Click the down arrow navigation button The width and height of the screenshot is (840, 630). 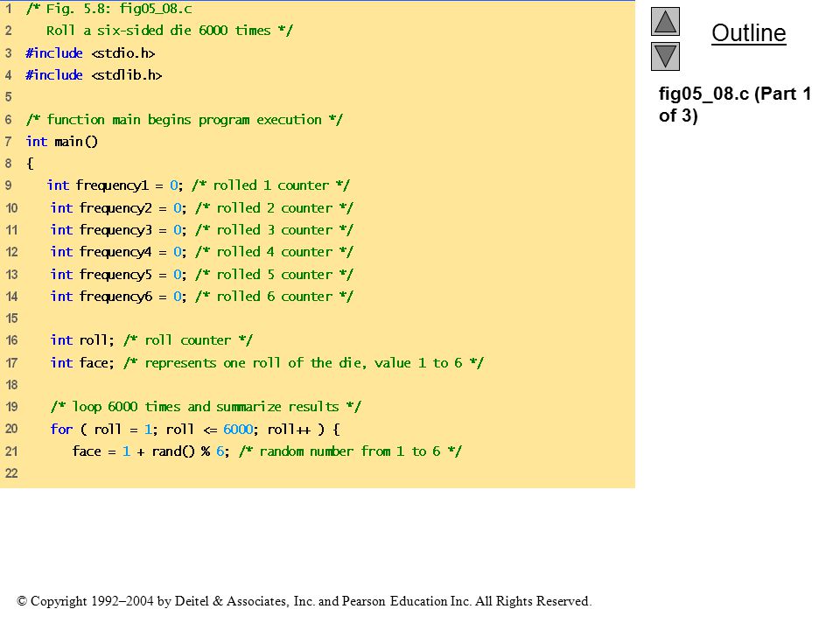(x=665, y=56)
